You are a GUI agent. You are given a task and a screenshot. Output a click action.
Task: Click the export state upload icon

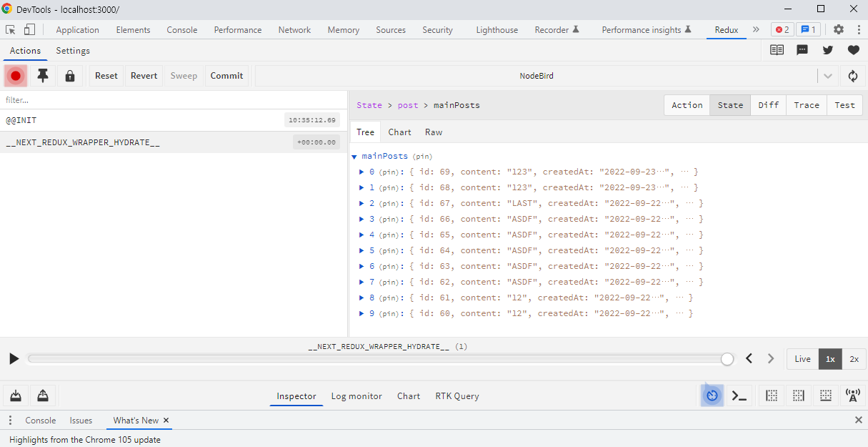(x=43, y=396)
